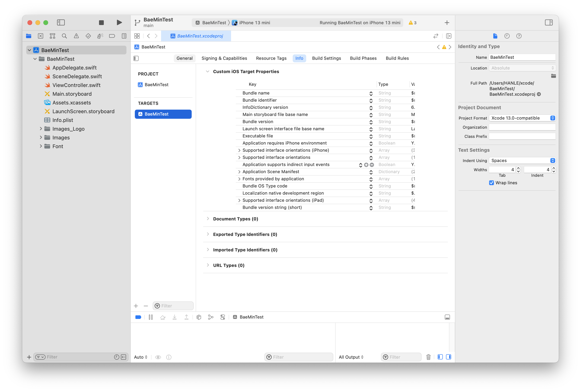
Task: Select the BaeMinTest project under PROJECT
Action: [x=156, y=85]
